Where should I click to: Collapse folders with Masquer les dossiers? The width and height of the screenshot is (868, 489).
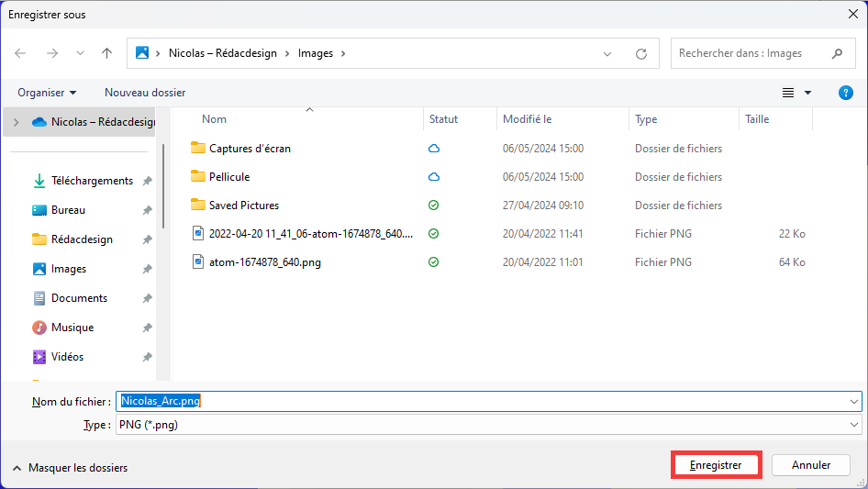pyautogui.click(x=71, y=468)
